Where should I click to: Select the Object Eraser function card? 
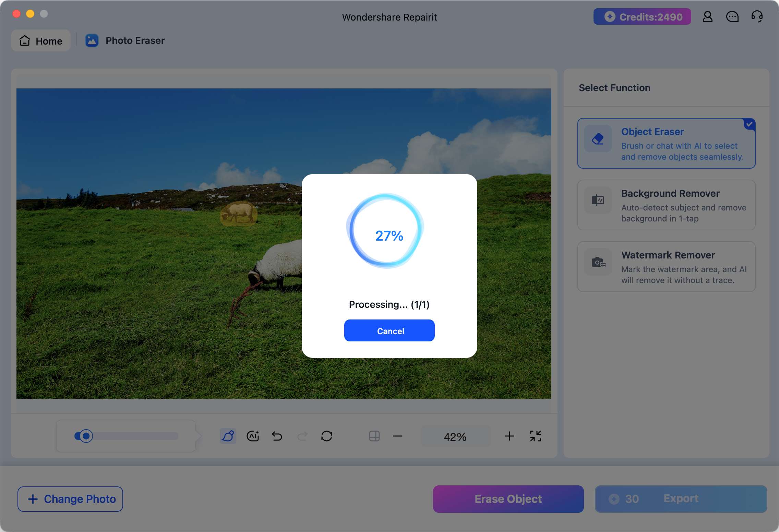point(666,143)
